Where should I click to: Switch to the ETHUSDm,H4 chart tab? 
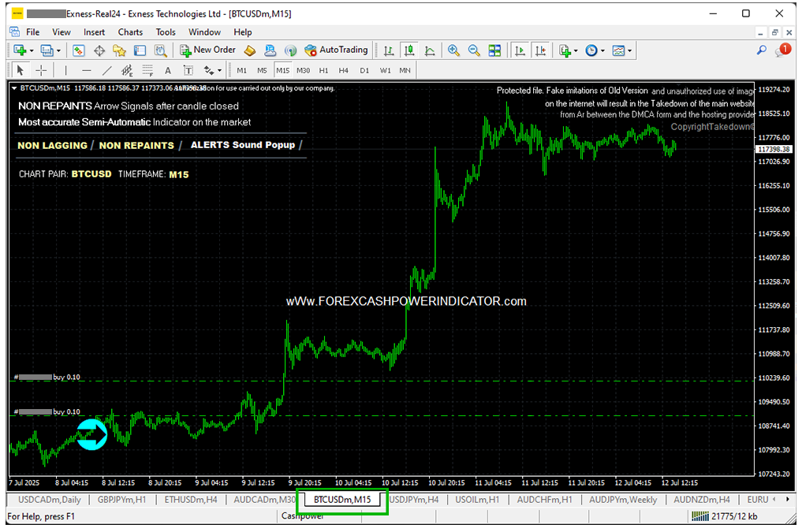(191, 500)
